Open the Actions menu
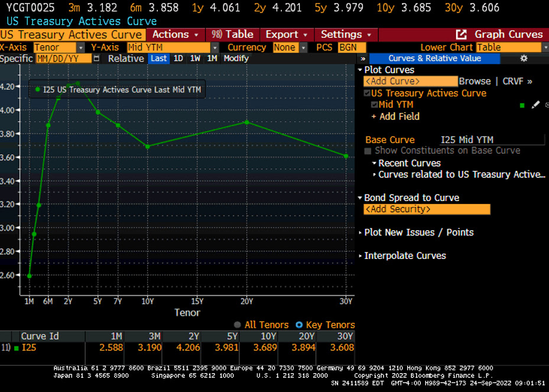This screenshot has height=392, width=549. click(176, 34)
